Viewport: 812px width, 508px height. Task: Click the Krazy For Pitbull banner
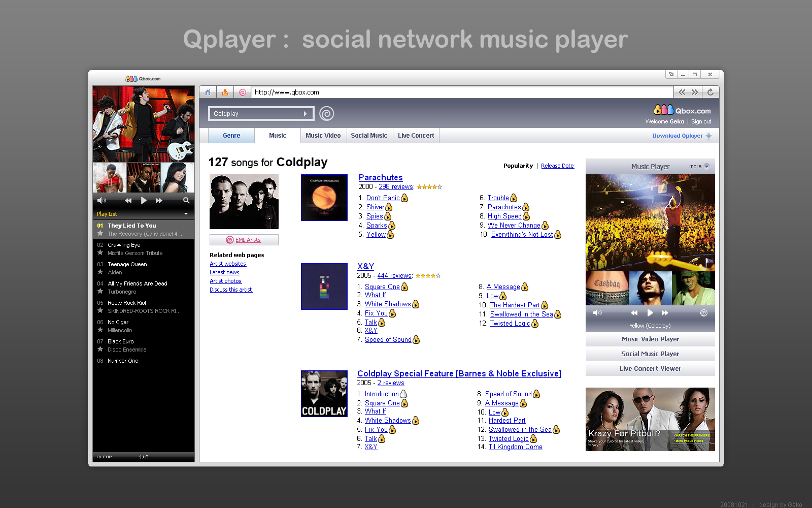pyautogui.click(x=650, y=419)
